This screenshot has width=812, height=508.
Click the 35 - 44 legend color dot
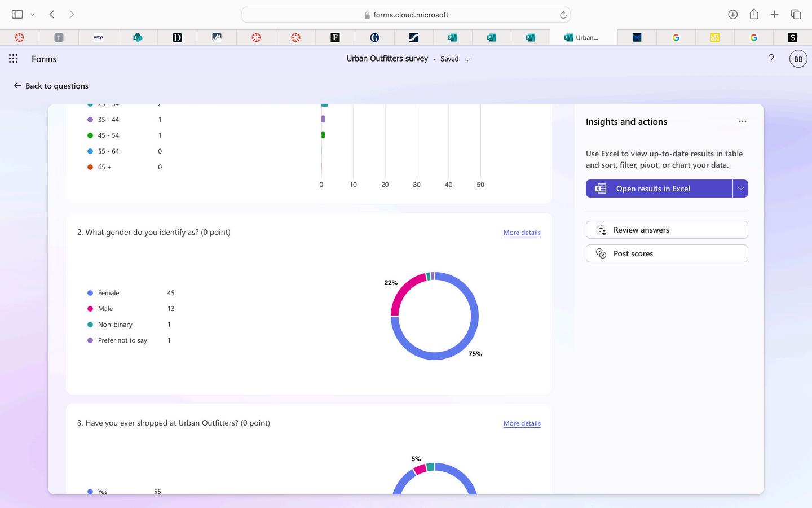click(90, 120)
